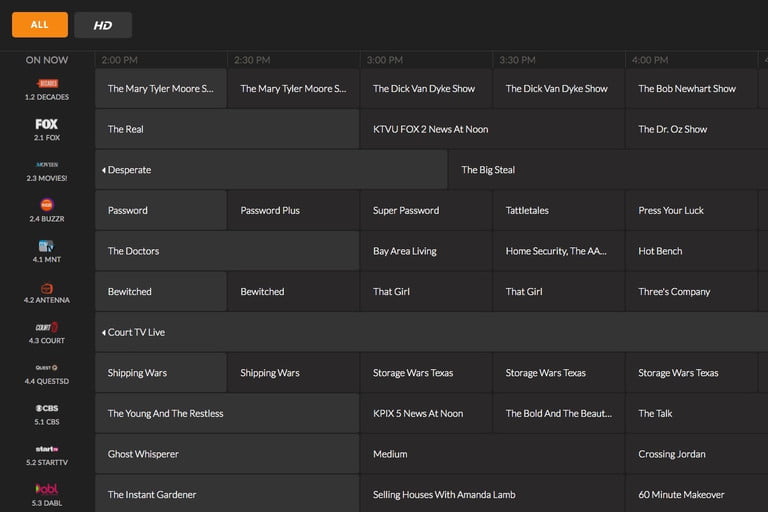Select the Decades channel logo

point(47,84)
